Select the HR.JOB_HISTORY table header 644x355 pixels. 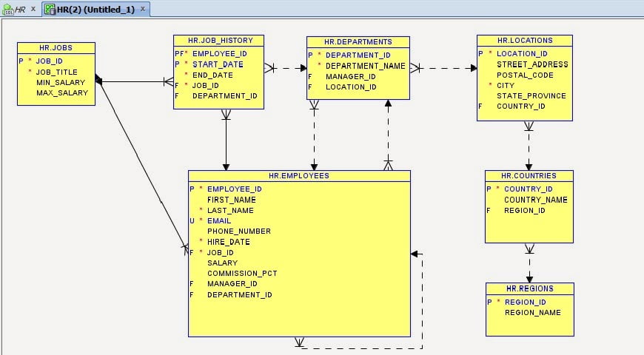tap(218, 41)
